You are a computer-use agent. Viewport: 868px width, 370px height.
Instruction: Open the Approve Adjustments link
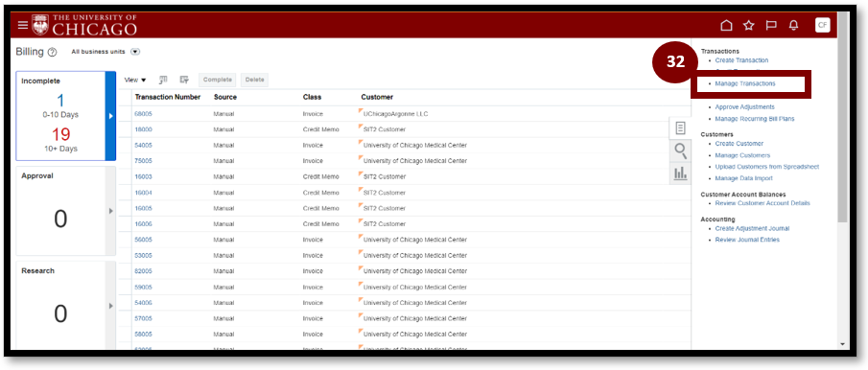[744, 106]
